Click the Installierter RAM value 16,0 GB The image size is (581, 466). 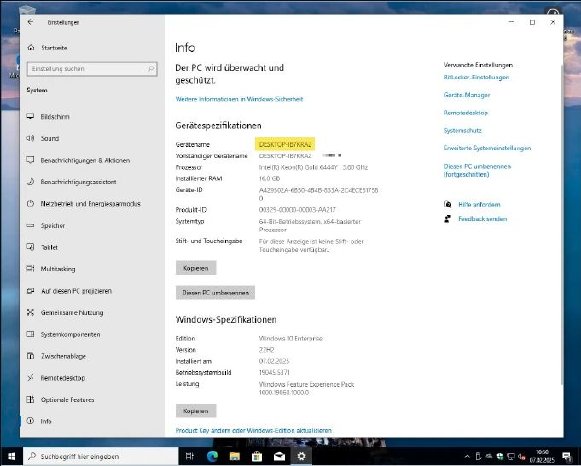click(x=269, y=178)
